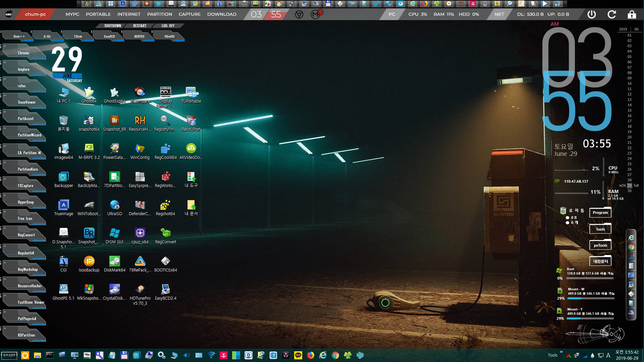Open the PARTITION menu

tap(160, 14)
